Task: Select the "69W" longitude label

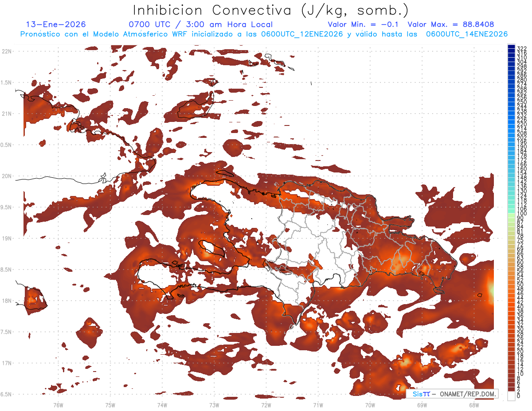Action: pos(422,405)
